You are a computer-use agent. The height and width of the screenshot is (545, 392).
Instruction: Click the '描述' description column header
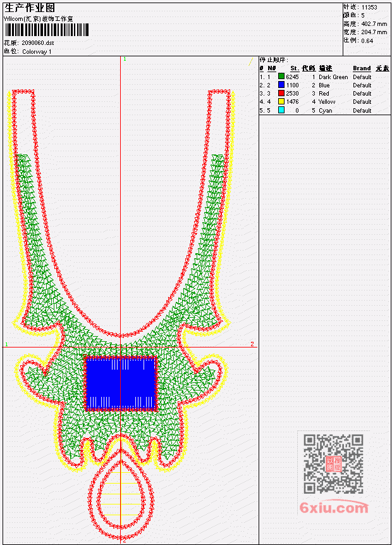coord(326,68)
